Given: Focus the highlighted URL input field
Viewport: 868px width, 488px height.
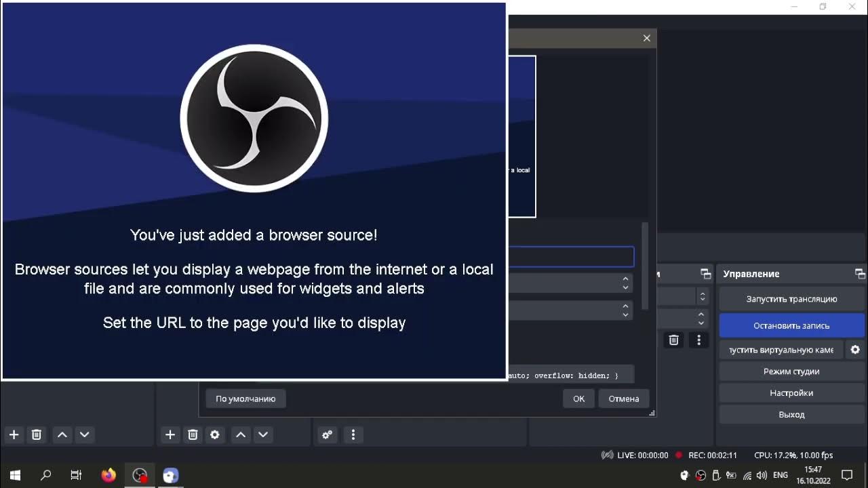Looking at the screenshot, I should coord(571,257).
